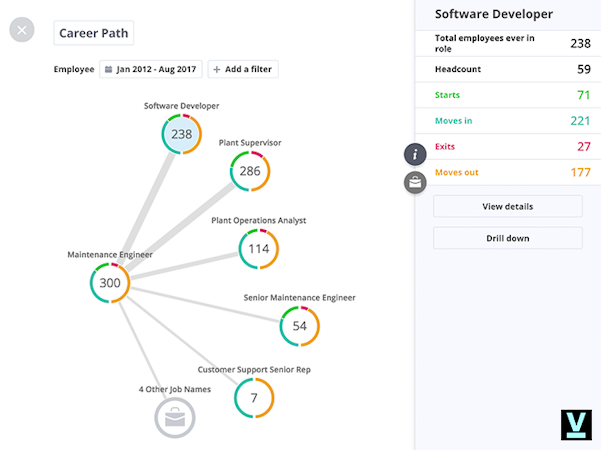Select the Exits metric row
The image size is (601, 450).
(x=507, y=147)
